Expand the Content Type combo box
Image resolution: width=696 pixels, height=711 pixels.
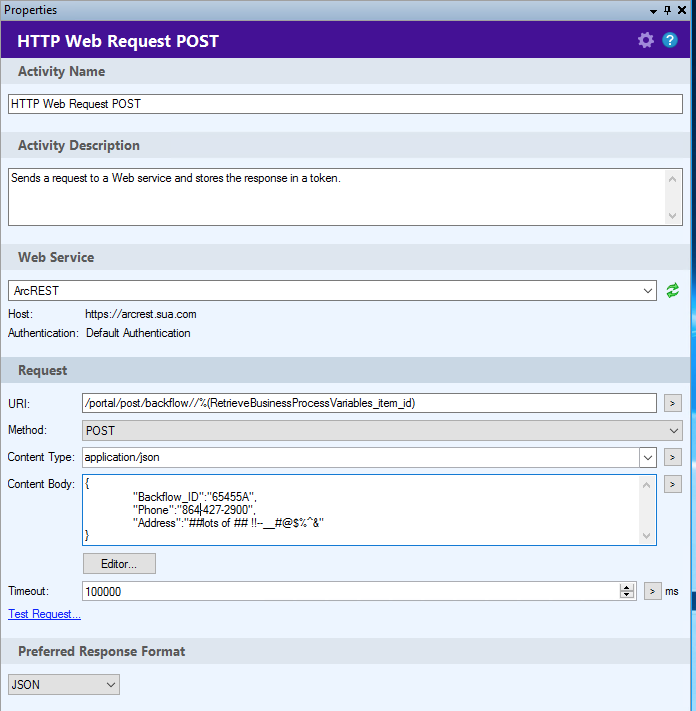point(647,457)
